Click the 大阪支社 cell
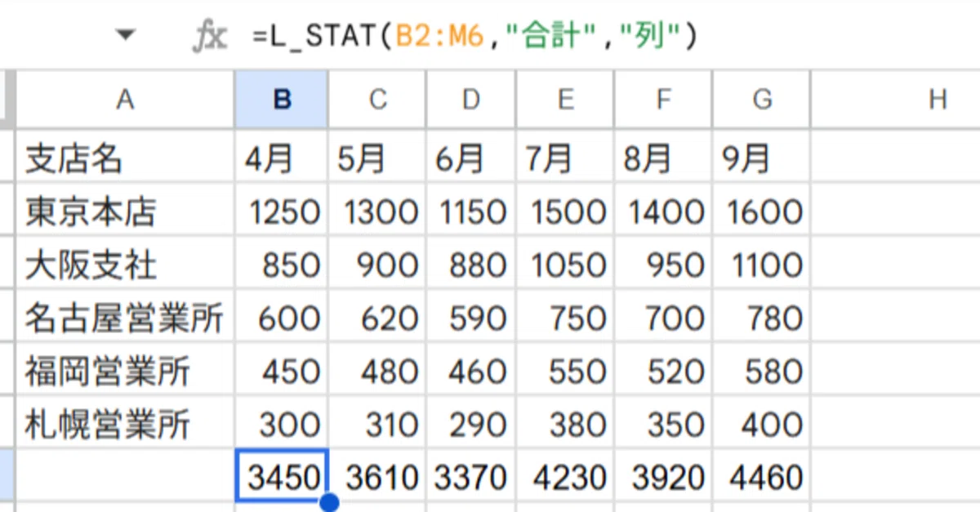This screenshot has height=512, width=980. point(125,265)
